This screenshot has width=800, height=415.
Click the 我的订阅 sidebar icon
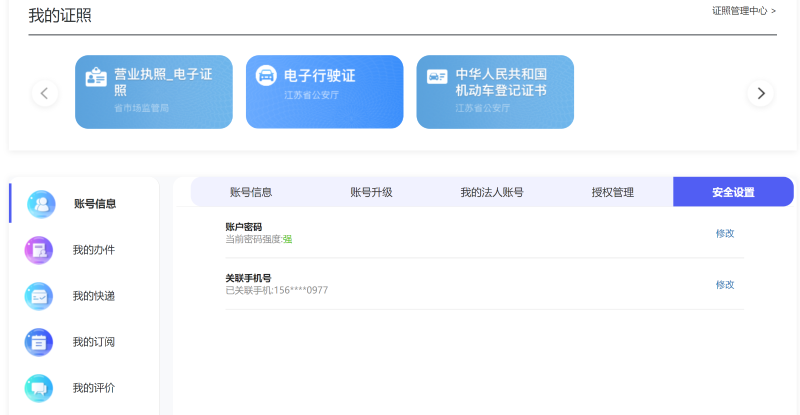tap(39, 342)
